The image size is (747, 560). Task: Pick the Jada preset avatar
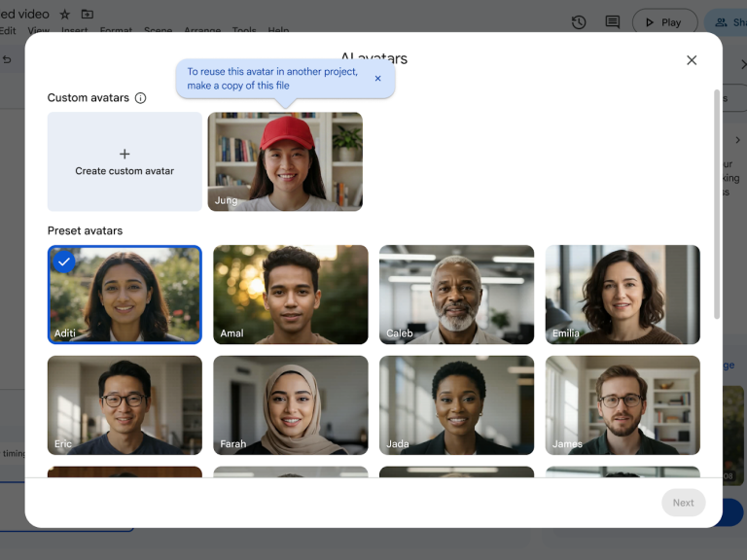456,404
